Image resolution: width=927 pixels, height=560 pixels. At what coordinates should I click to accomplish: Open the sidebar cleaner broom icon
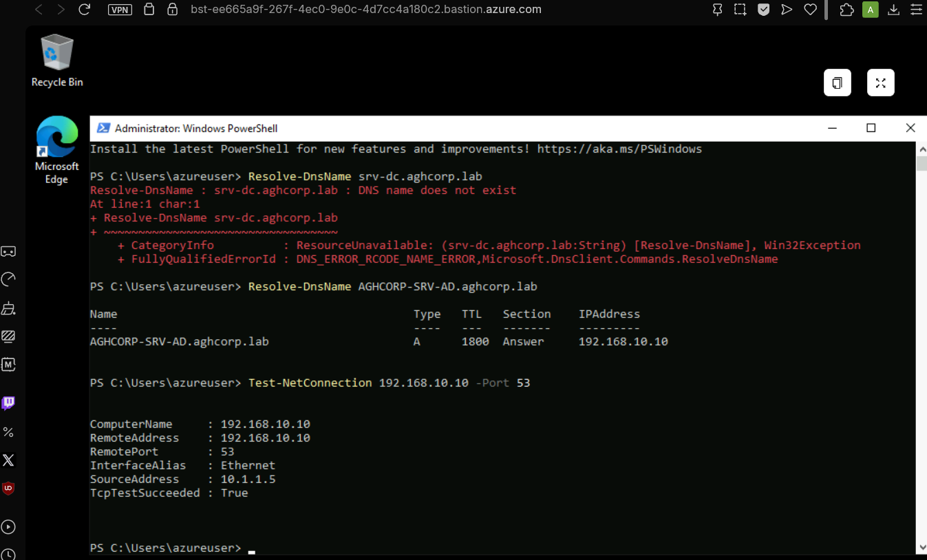point(8,308)
